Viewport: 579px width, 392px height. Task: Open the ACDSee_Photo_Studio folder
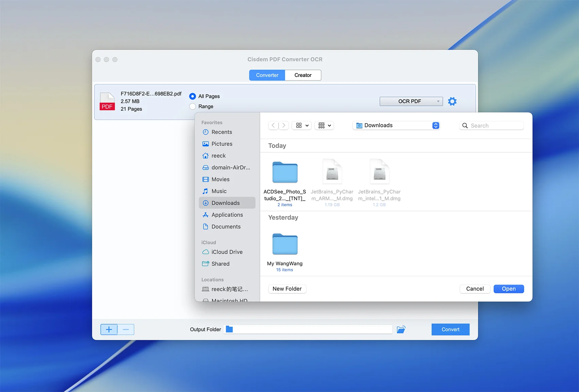[285, 172]
